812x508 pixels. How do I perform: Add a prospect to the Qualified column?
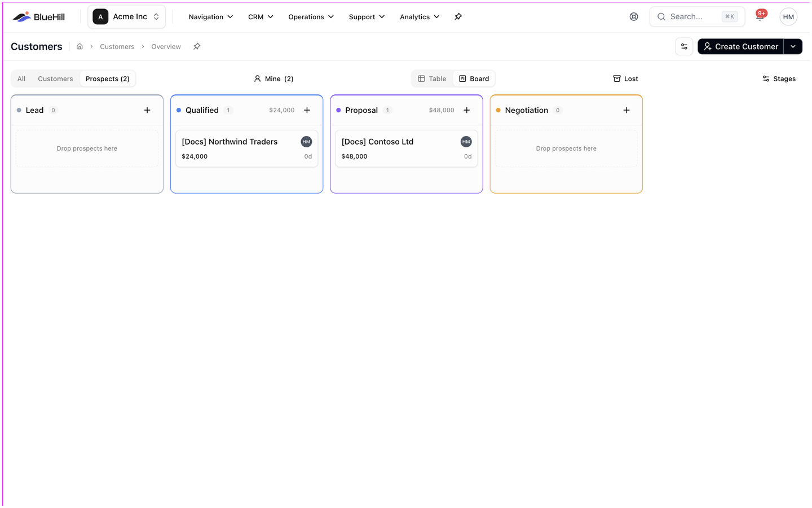click(x=307, y=110)
